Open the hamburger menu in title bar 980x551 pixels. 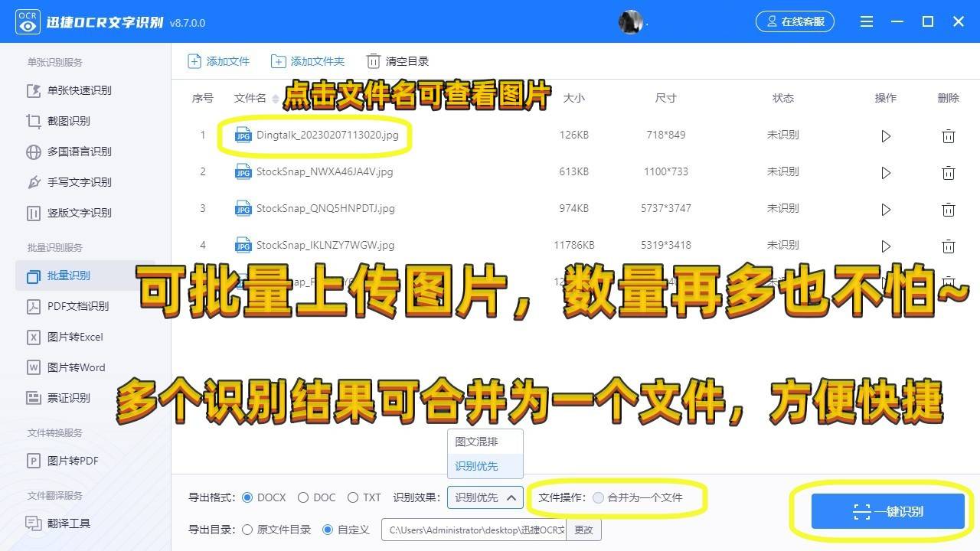pyautogui.click(x=867, y=21)
